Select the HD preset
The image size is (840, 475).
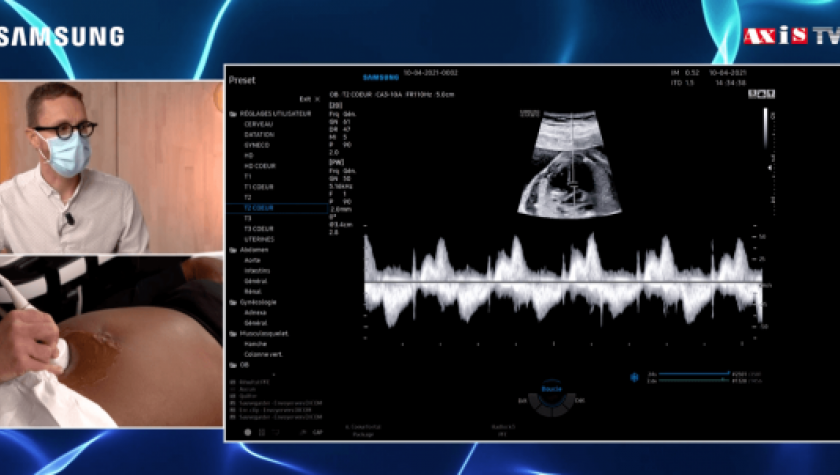[x=249, y=155]
